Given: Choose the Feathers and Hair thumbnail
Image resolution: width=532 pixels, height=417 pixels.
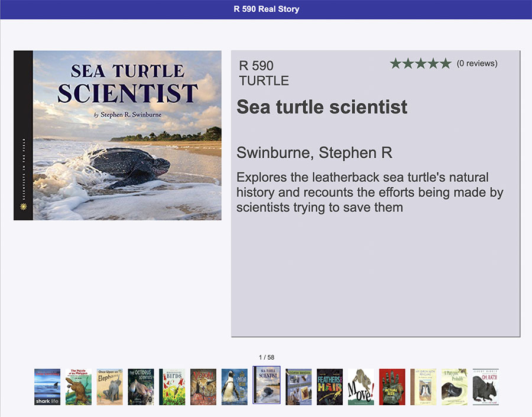Looking at the screenshot, I should (x=330, y=387).
